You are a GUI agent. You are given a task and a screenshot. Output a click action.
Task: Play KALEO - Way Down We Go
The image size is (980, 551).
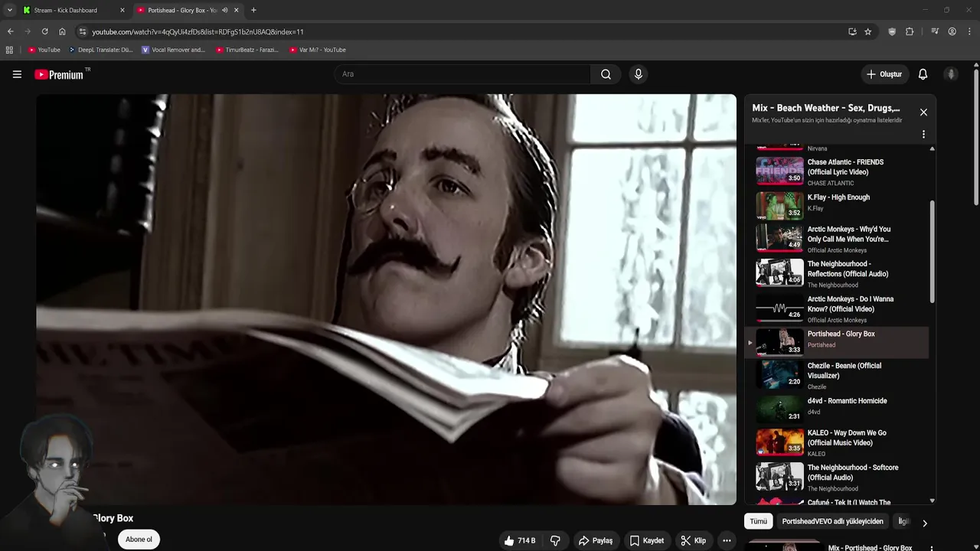click(837, 442)
